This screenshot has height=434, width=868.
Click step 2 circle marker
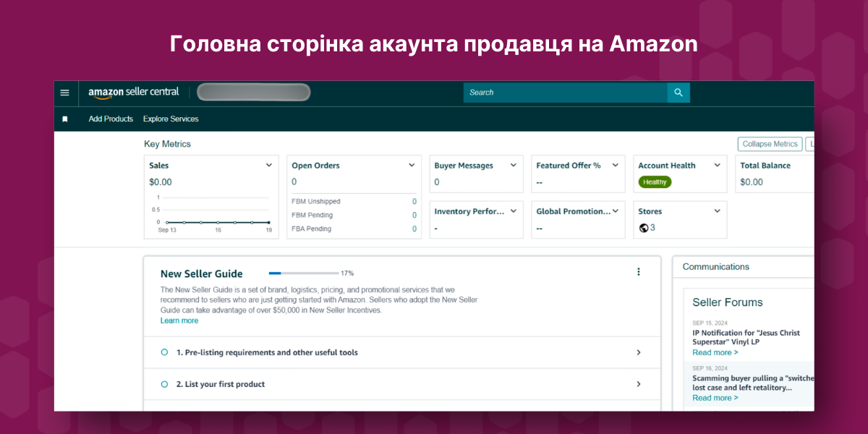164,384
